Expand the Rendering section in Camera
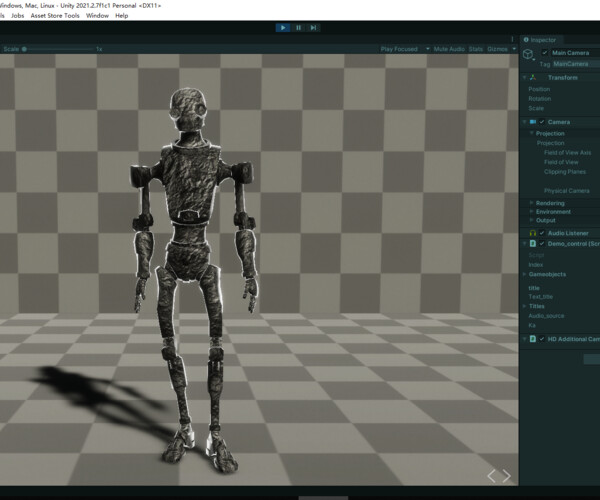Screen dimensions: 600x500 pos(531,203)
